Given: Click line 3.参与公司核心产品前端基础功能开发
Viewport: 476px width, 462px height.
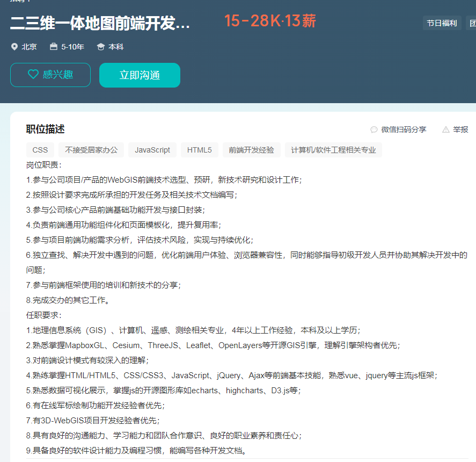Looking at the screenshot, I should coord(116,210).
